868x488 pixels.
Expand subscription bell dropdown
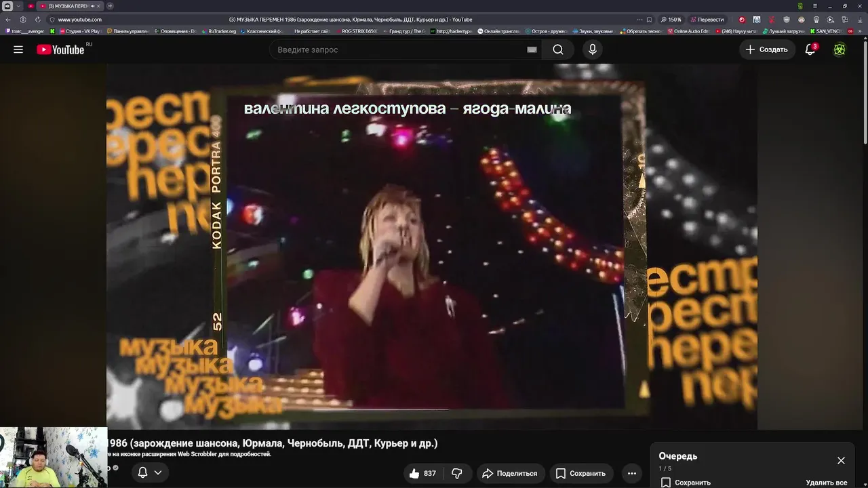pos(158,472)
